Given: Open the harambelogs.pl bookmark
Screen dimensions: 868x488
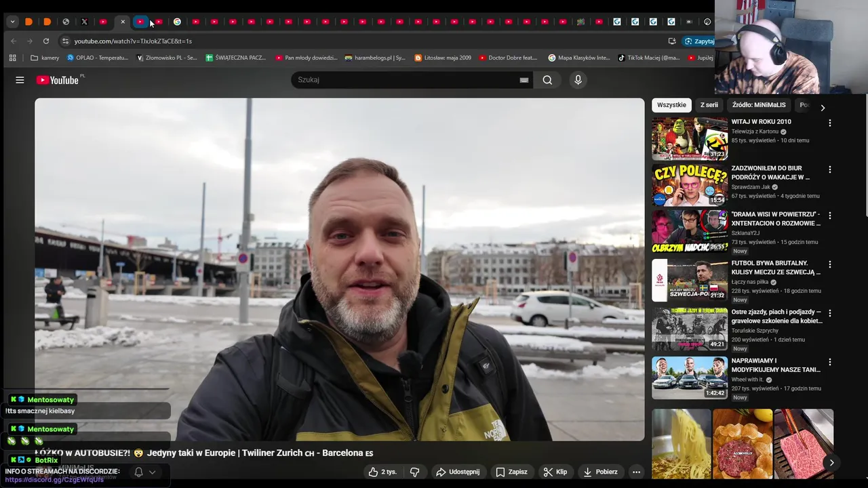Looking at the screenshot, I should [375, 58].
